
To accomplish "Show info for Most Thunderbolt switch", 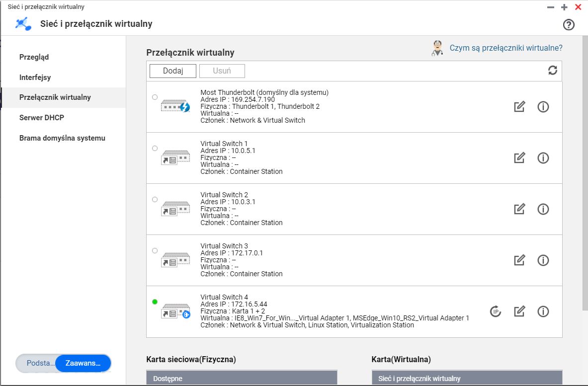I will 543,107.
